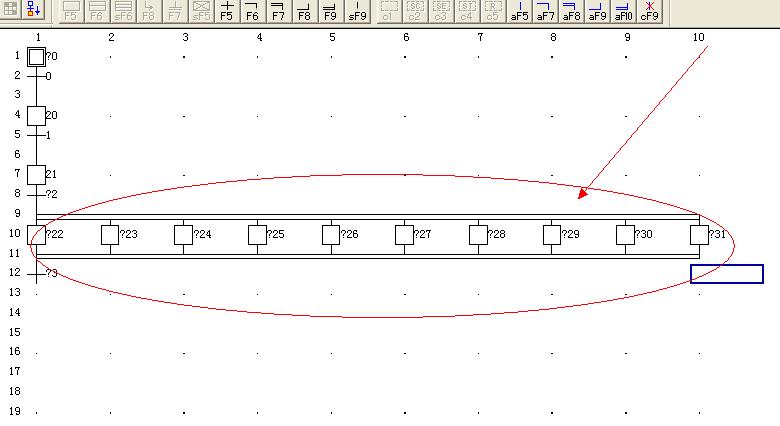Screen dimensions: 780x426
Task: Click the sF9 vertical line tool
Action: click(357, 10)
